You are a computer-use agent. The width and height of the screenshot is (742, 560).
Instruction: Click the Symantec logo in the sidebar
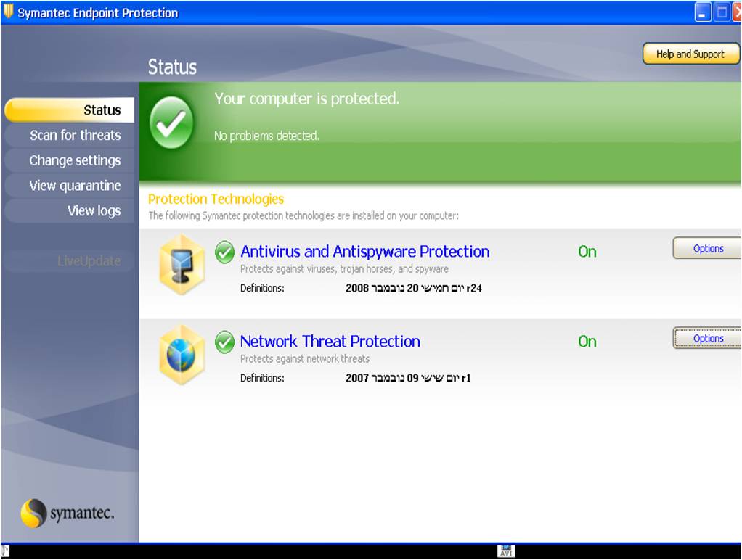tap(68, 513)
